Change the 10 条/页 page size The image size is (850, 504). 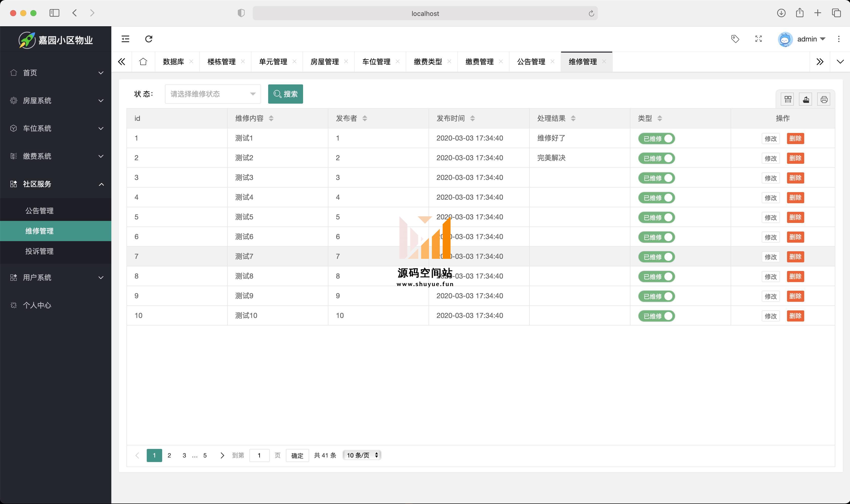coord(362,455)
